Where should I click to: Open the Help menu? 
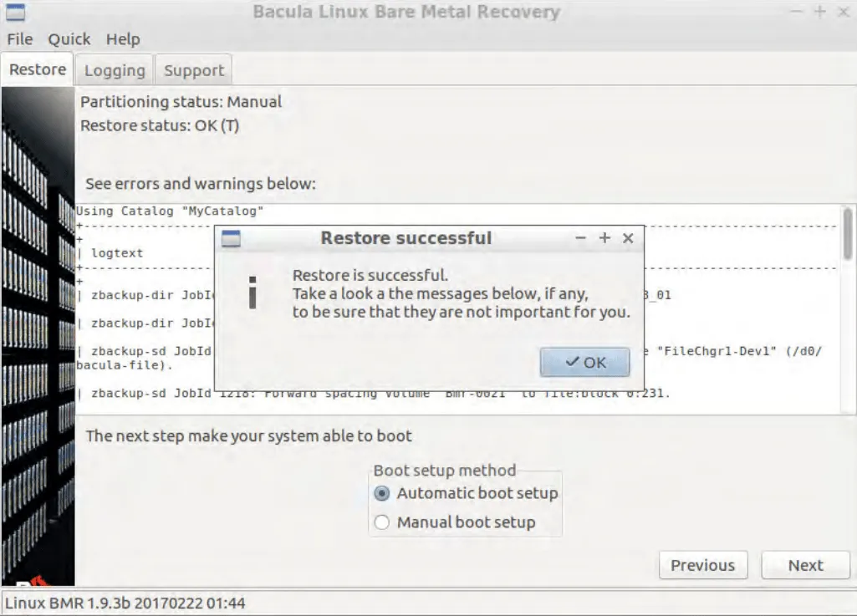123,39
